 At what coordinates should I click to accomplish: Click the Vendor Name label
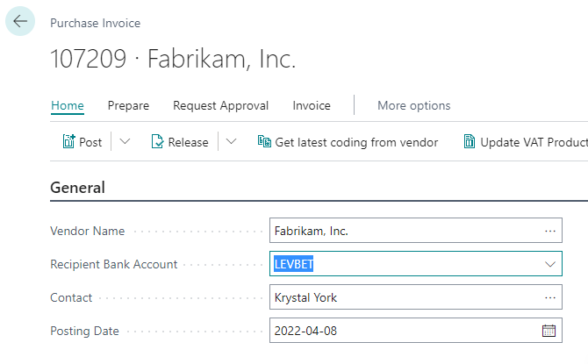point(88,231)
